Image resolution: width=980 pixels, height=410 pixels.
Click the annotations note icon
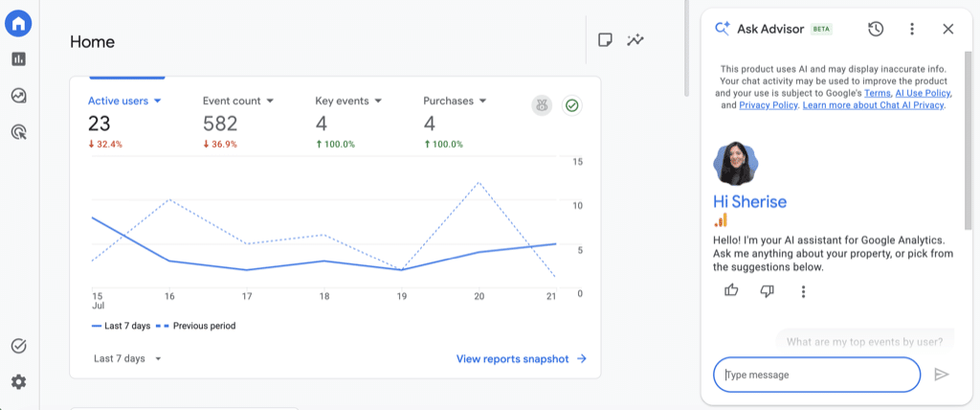coord(605,40)
